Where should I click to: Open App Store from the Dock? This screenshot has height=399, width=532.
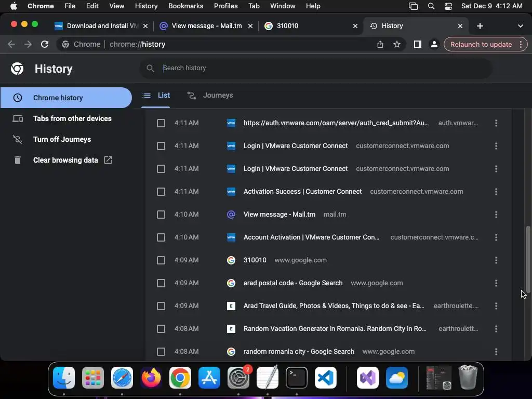pyautogui.click(x=209, y=378)
